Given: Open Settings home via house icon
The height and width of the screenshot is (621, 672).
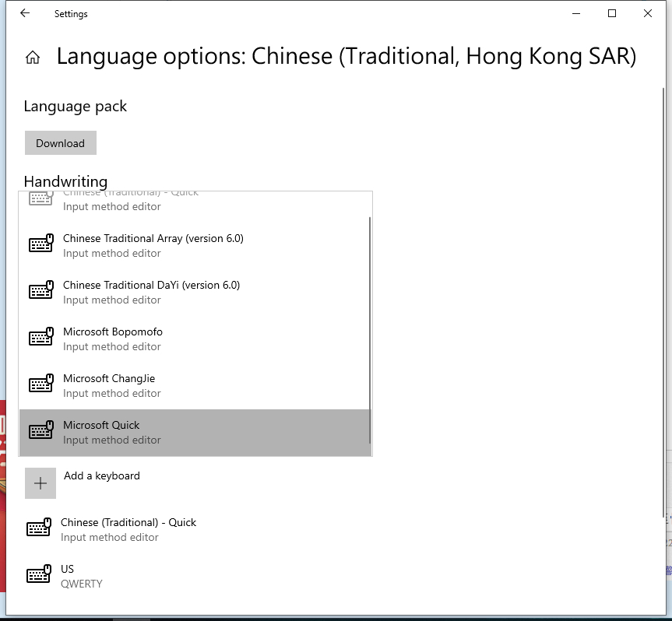Looking at the screenshot, I should click(x=33, y=57).
